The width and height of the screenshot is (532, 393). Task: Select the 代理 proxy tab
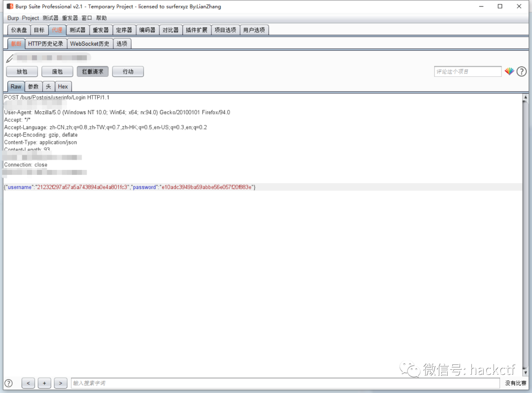click(57, 30)
